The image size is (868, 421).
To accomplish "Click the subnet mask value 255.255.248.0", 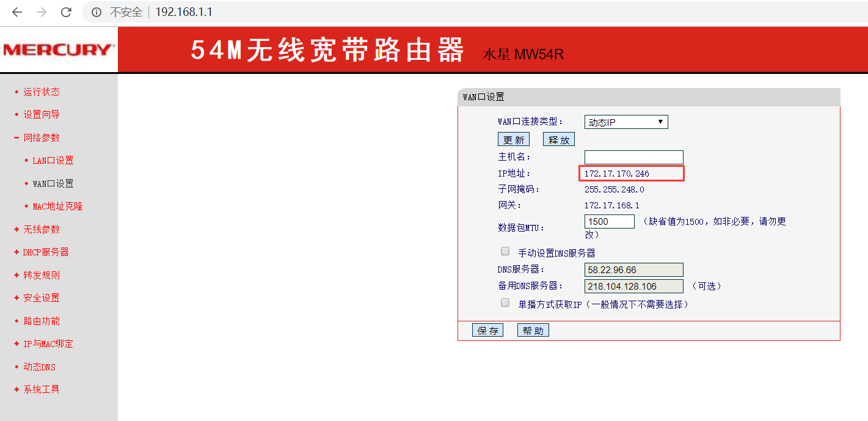I will pos(614,189).
